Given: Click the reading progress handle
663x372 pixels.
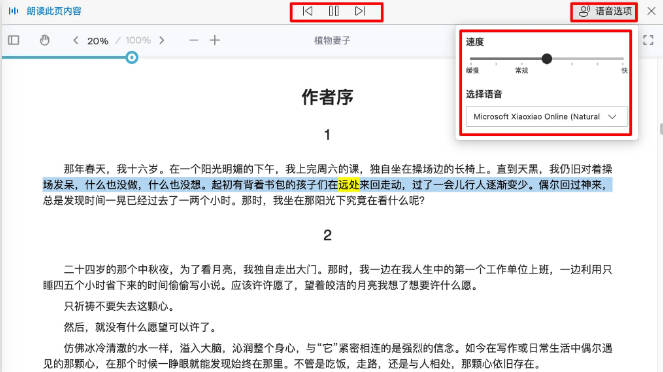Looking at the screenshot, I should pyautogui.click(x=132, y=57).
